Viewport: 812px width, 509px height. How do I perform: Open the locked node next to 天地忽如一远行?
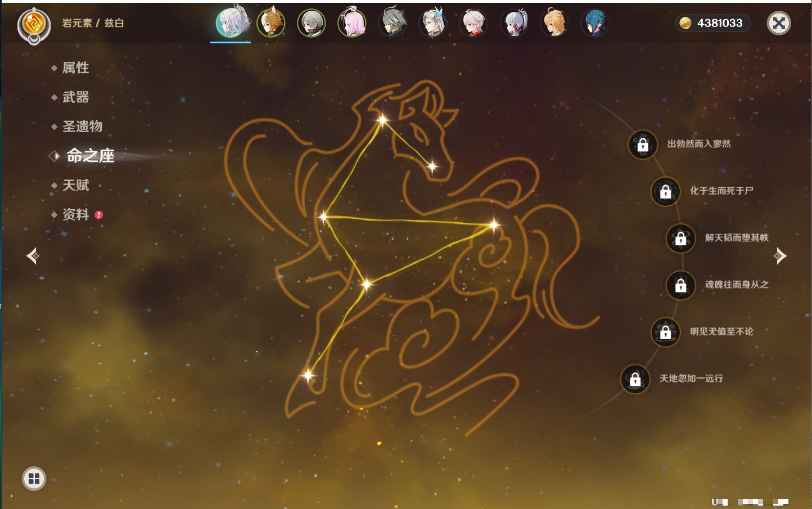[x=635, y=379]
